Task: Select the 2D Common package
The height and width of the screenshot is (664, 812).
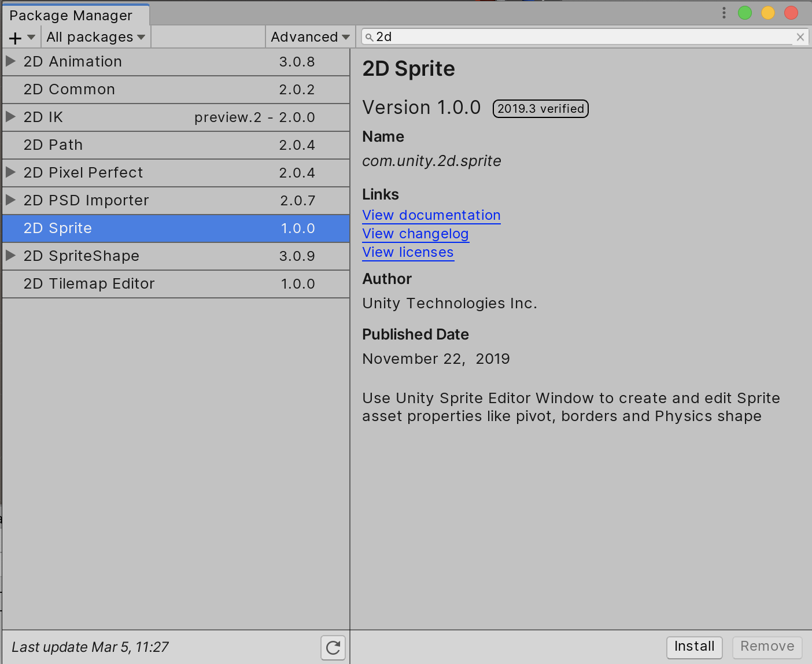Action: click(x=176, y=90)
